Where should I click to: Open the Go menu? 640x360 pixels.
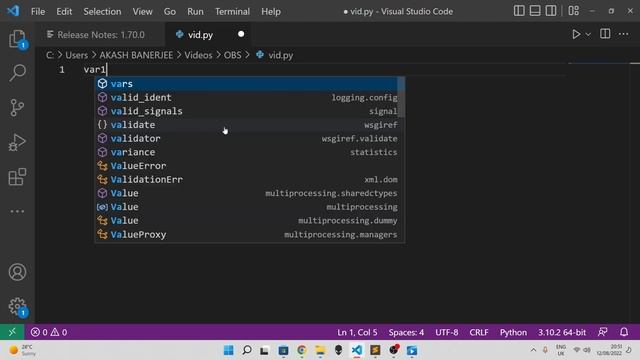point(170,11)
